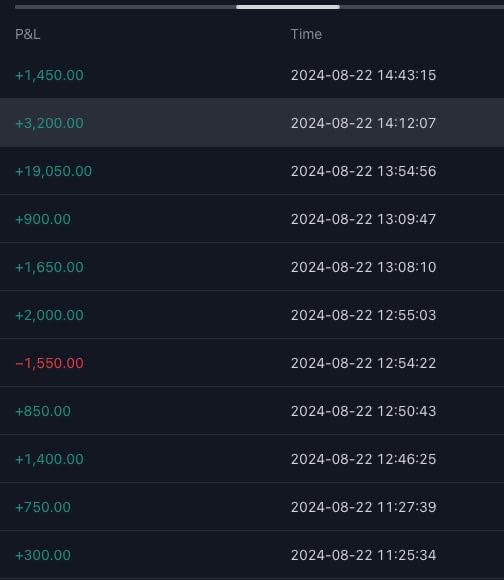
Task: Select the +900.00 trade entry
Action: pyautogui.click(x=252, y=219)
